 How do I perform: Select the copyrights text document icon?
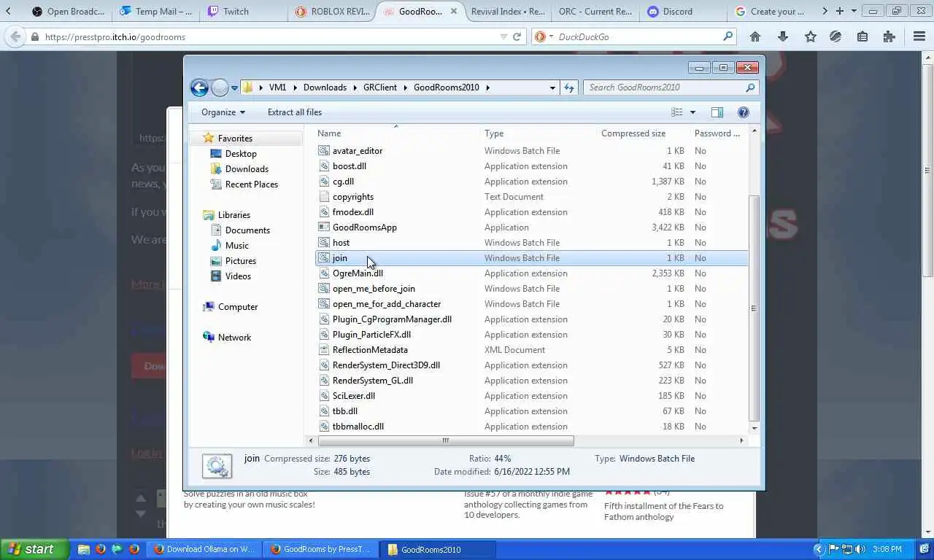(324, 197)
